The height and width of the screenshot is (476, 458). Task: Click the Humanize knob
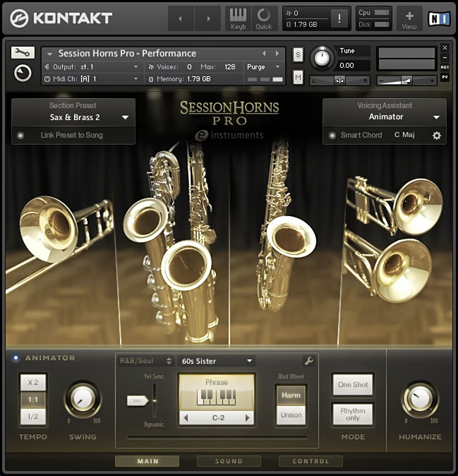pyautogui.click(x=420, y=399)
